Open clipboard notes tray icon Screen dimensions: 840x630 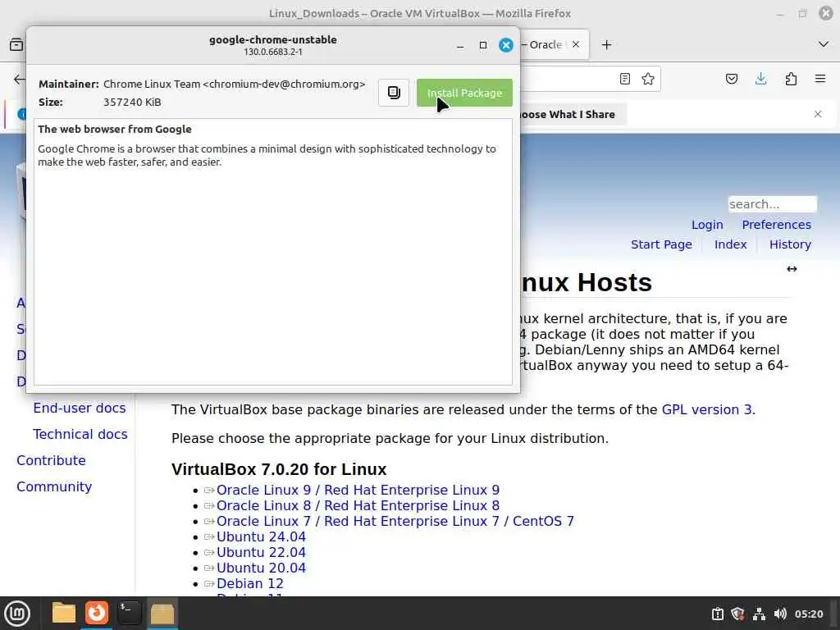[717, 614]
